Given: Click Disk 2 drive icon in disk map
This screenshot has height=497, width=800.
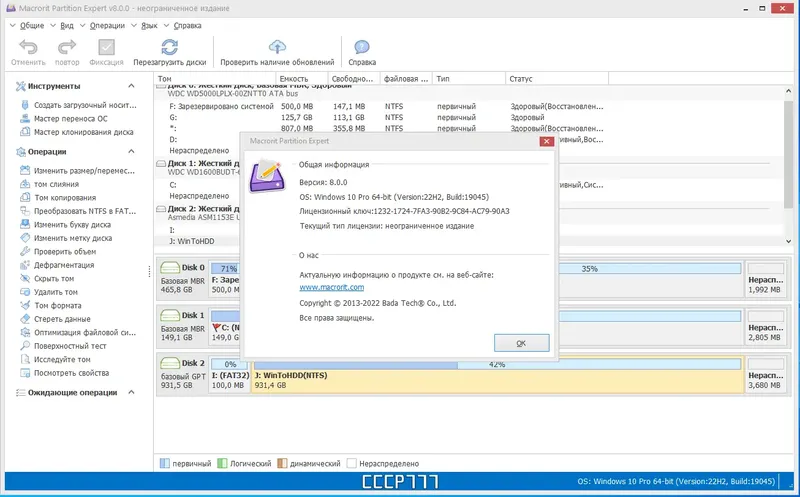Looking at the screenshot, I should point(170,363).
